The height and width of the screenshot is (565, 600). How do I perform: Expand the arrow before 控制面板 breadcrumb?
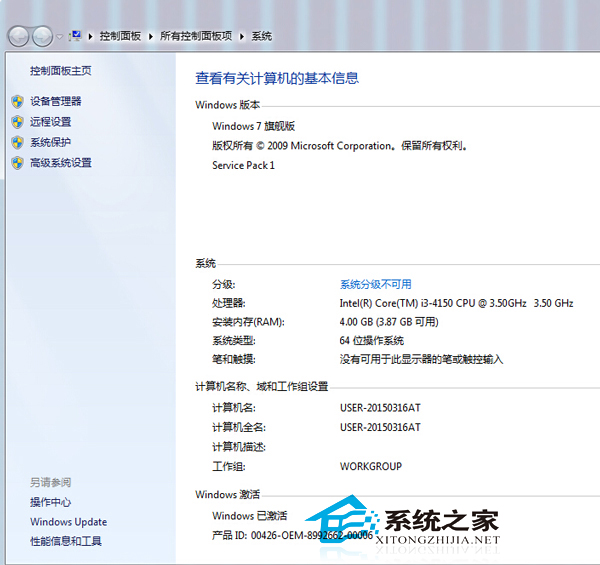[91, 36]
